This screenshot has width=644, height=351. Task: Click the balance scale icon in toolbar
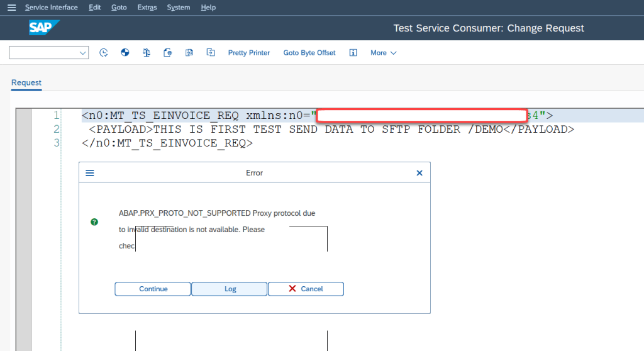pyautogui.click(x=147, y=53)
